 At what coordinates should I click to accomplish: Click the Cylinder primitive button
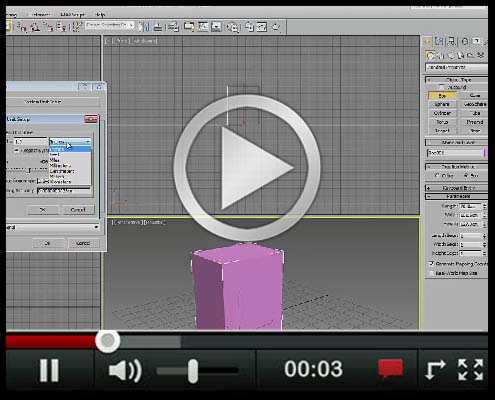click(442, 113)
